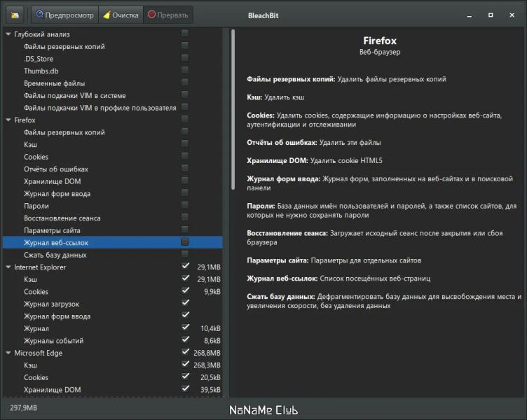Uncheck the Internet Explorer group checkbox
The width and height of the screenshot is (527, 420).
185,266
